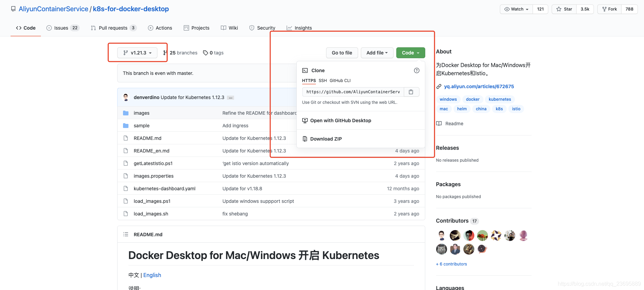Open the README_en.md file
644x290 pixels.
151,151
